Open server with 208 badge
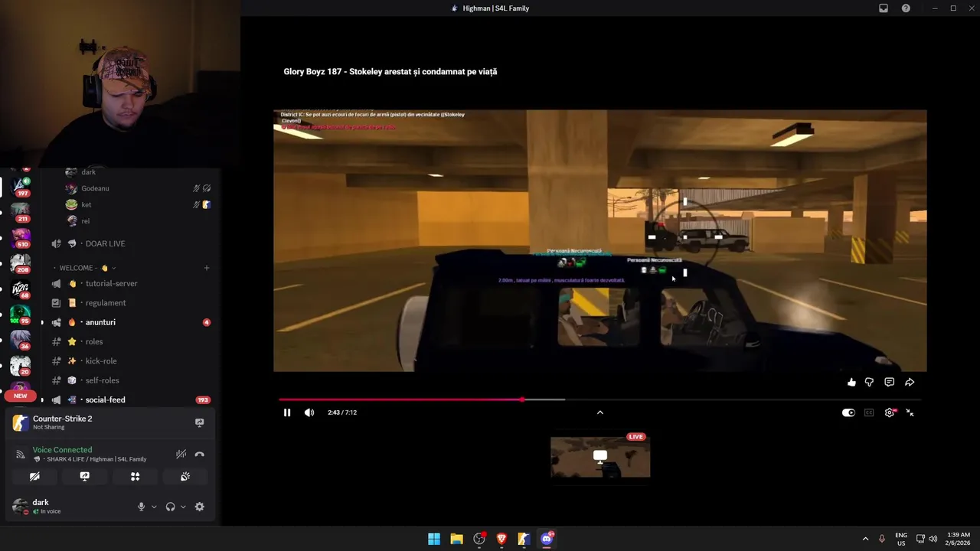Viewport: 980px width, 551px height. click(21, 262)
